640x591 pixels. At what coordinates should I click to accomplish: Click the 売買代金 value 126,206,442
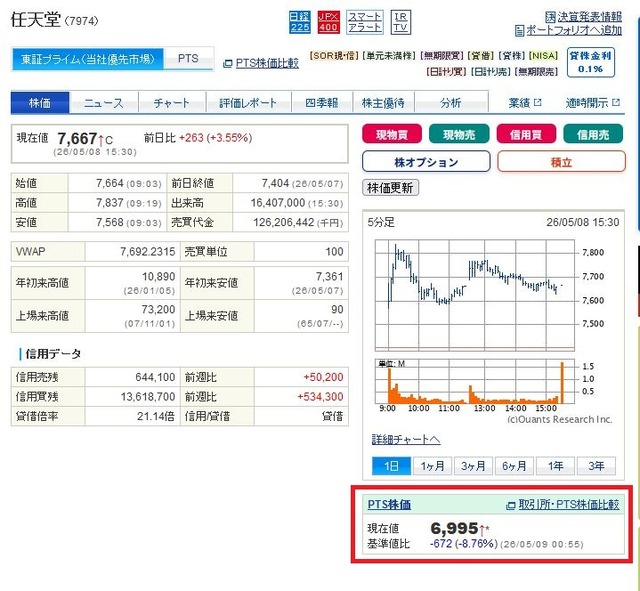coord(284,222)
